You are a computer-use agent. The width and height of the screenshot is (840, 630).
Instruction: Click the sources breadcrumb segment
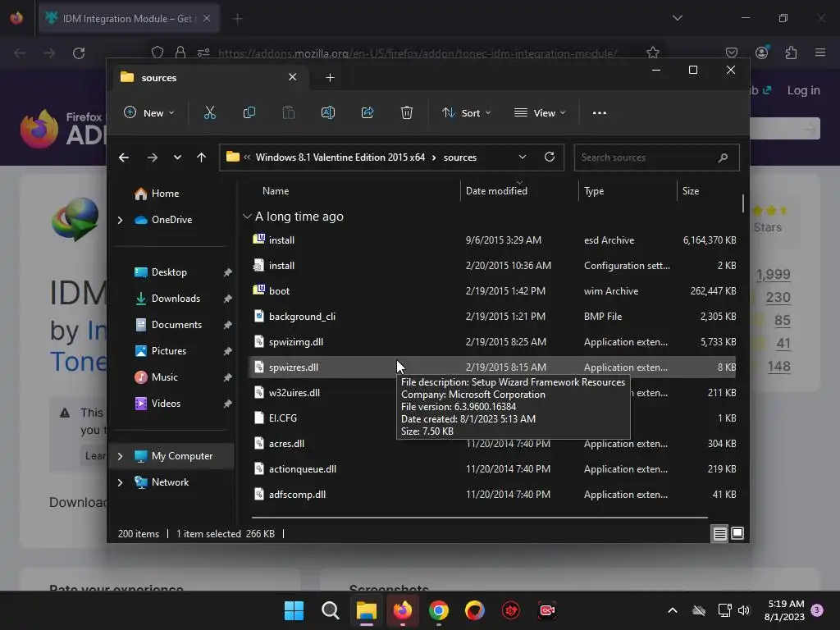tap(459, 157)
